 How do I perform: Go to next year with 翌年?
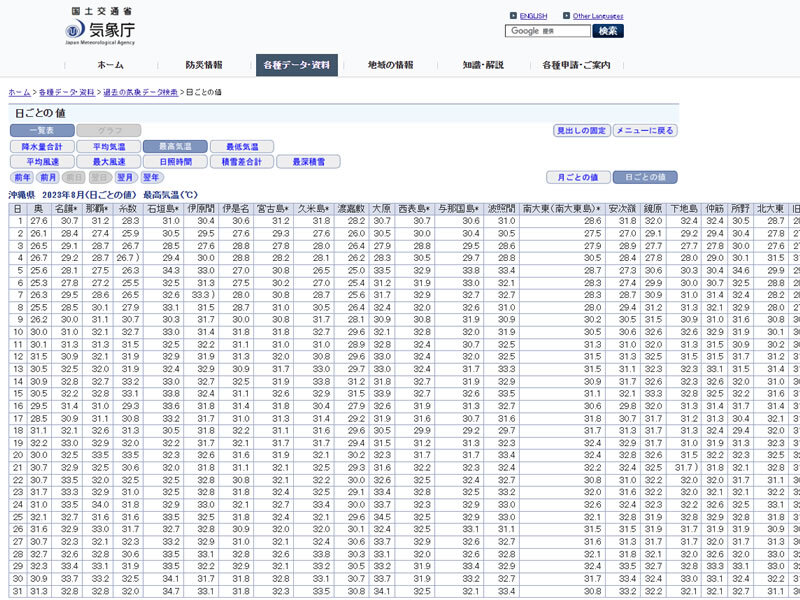click(152, 178)
